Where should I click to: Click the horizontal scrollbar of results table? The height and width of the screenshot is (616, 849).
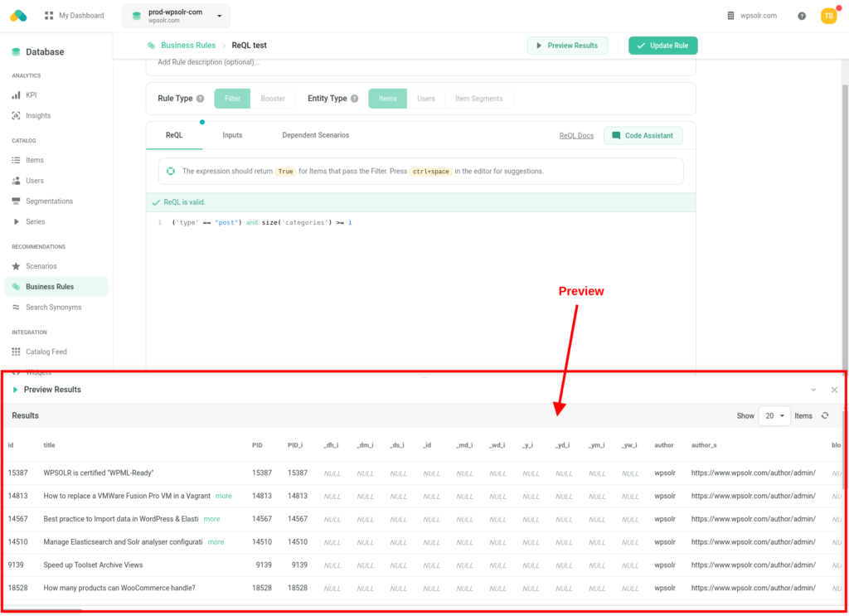click(43, 610)
